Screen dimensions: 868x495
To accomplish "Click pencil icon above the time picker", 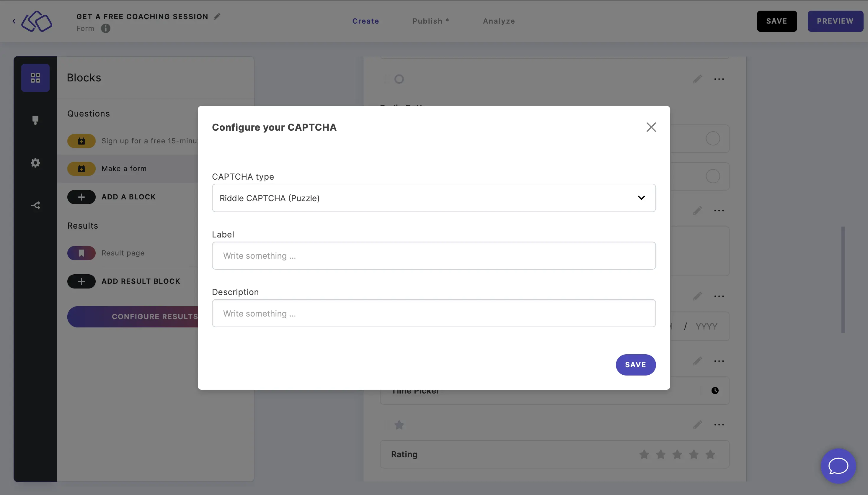I will pyautogui.click(x=697, y=361).
